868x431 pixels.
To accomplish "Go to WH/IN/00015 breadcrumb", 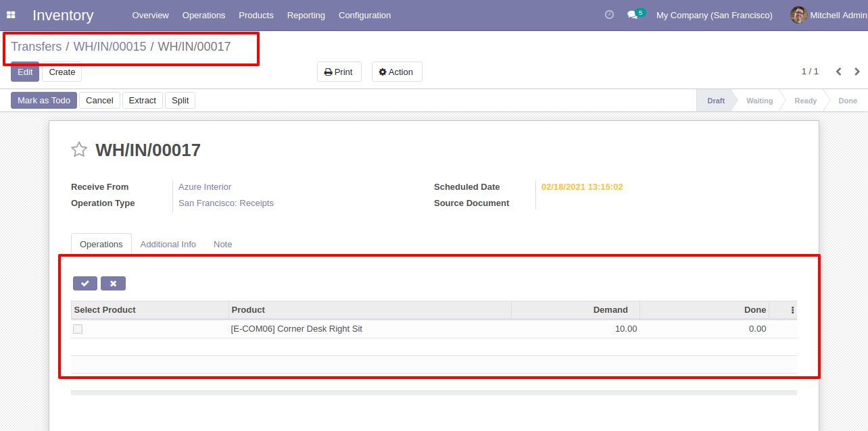I will pyautogui.click(x=110, y=47).
